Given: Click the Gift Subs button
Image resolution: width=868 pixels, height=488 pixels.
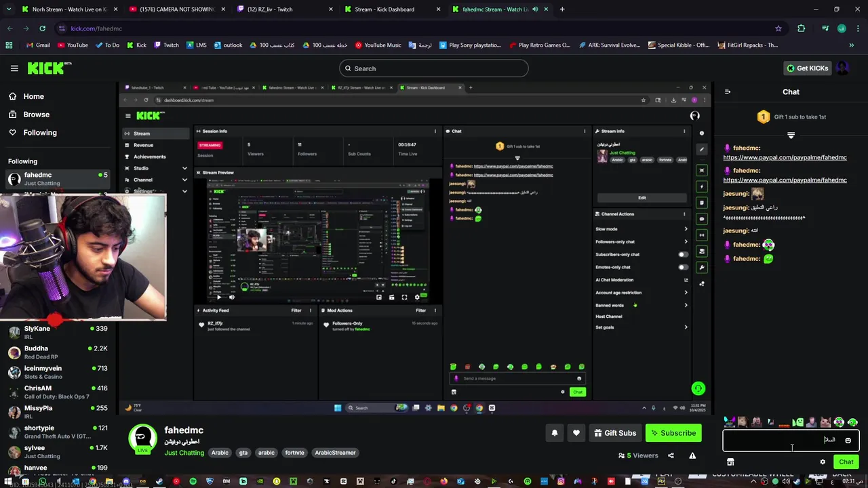Looking at the screenshot, I should (x=615, y=433).
